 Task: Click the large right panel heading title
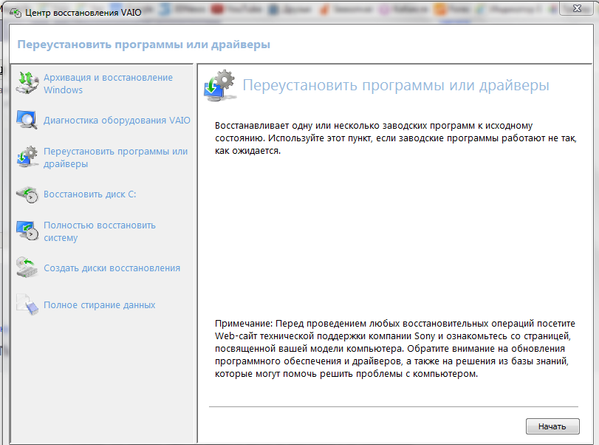tap(396, 85)
